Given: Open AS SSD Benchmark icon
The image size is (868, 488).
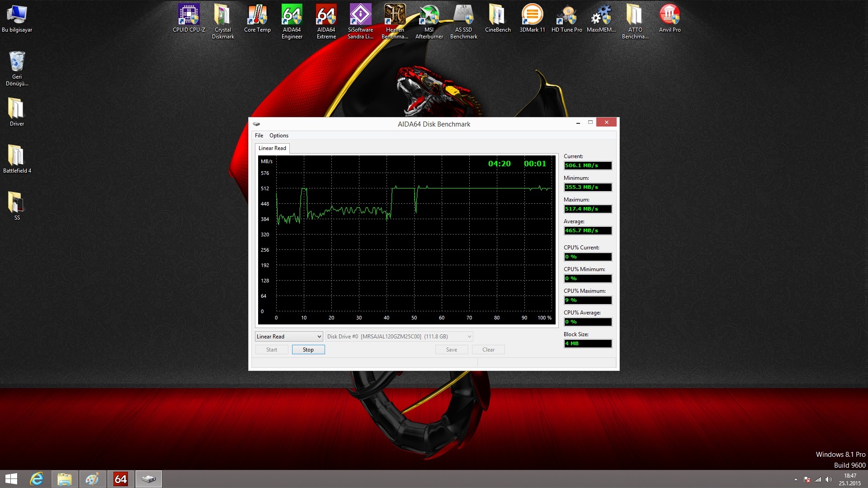Looking at the screenshot, I should pyautogui.click(x=463, y=22).
